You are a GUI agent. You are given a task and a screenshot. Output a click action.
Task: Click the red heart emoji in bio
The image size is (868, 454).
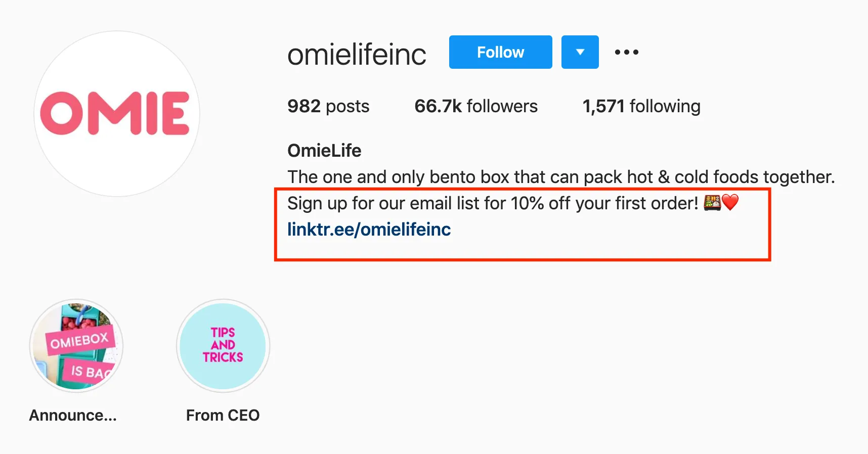(x=730, y=203)
